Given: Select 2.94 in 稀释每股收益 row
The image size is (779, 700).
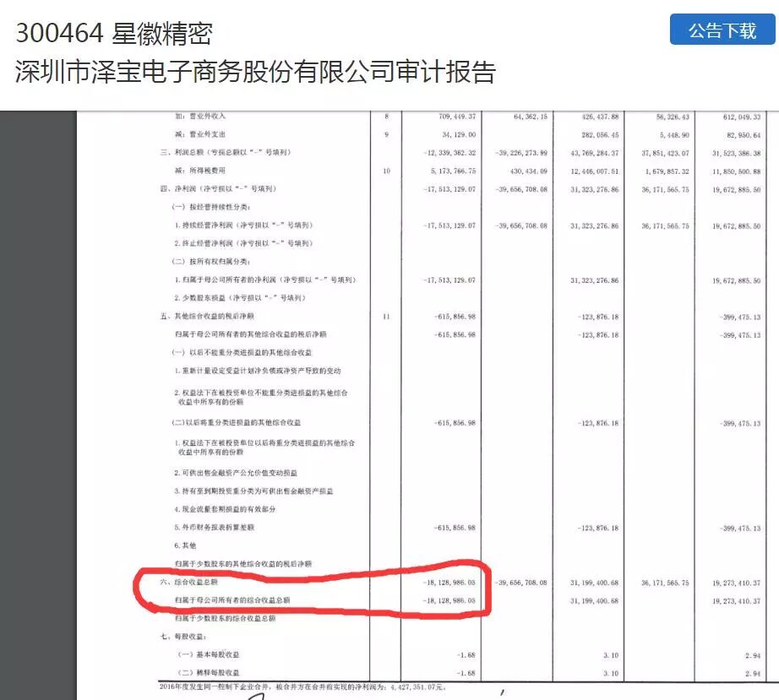Looking at the screenshot, I should click(753, 674).
